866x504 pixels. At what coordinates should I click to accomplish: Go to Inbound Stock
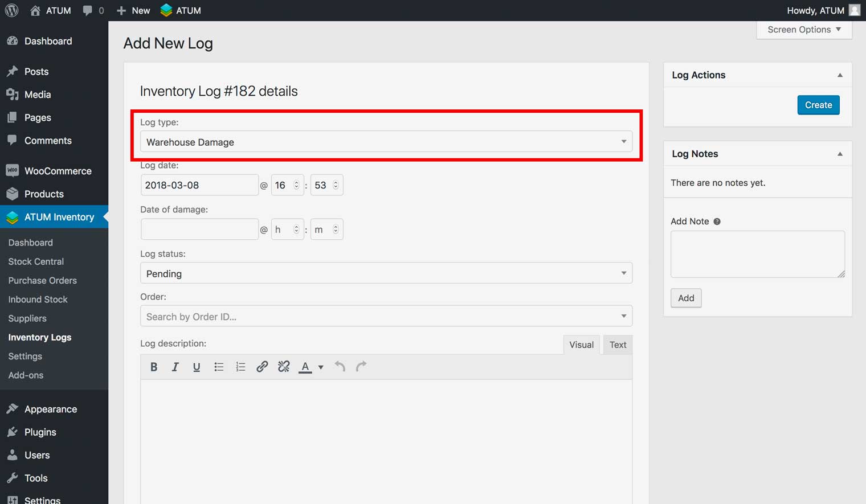[x=38, y=300]
